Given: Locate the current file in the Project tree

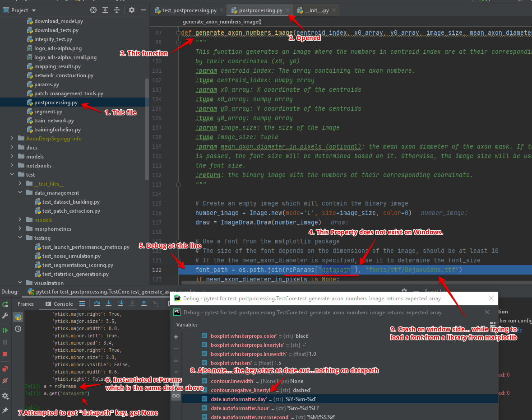Looking at the screenshot, I should tap(93, 10).
